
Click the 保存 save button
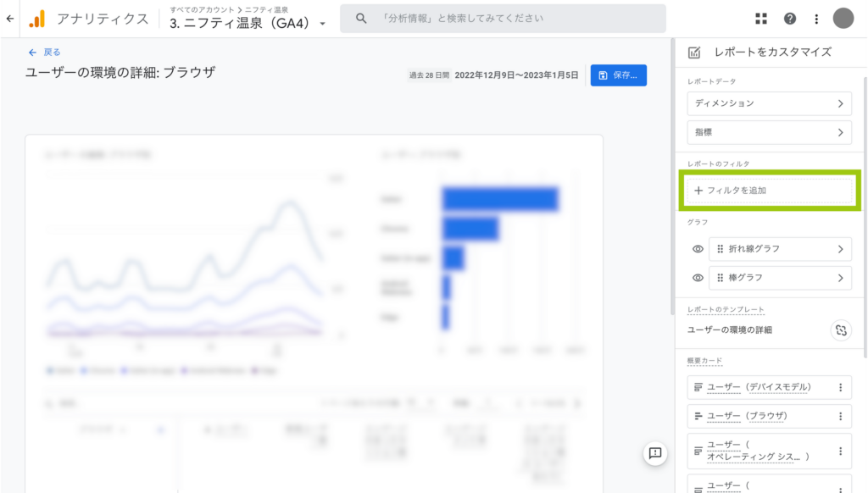[618, 75]
